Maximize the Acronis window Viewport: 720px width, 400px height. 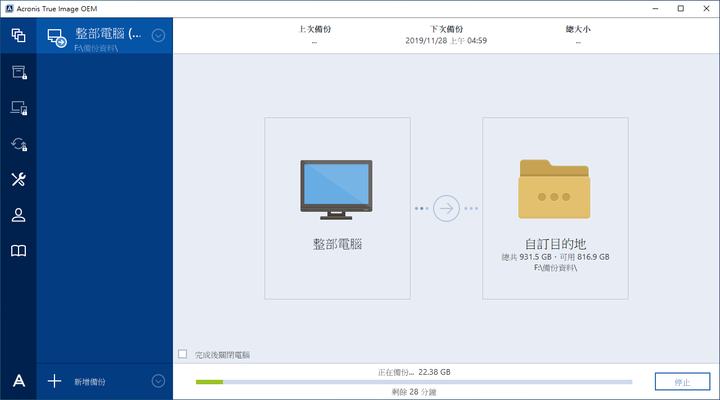click(x=681, y=9)
